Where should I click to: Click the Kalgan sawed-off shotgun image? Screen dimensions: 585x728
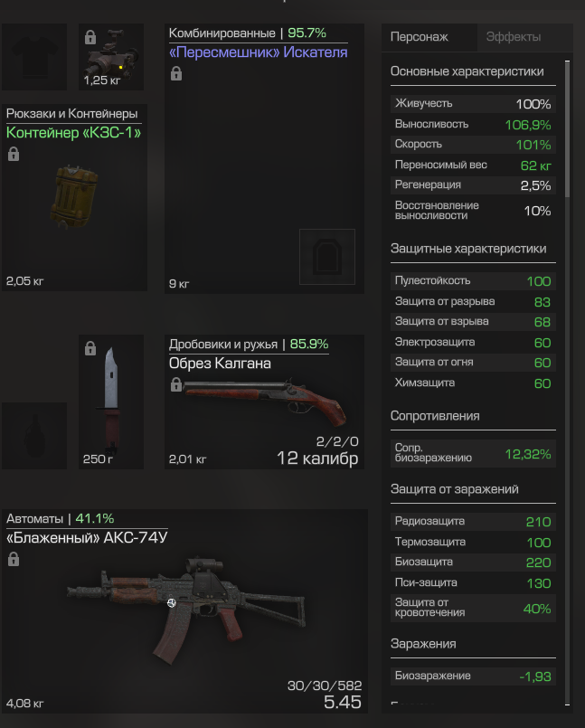point(266,401)
